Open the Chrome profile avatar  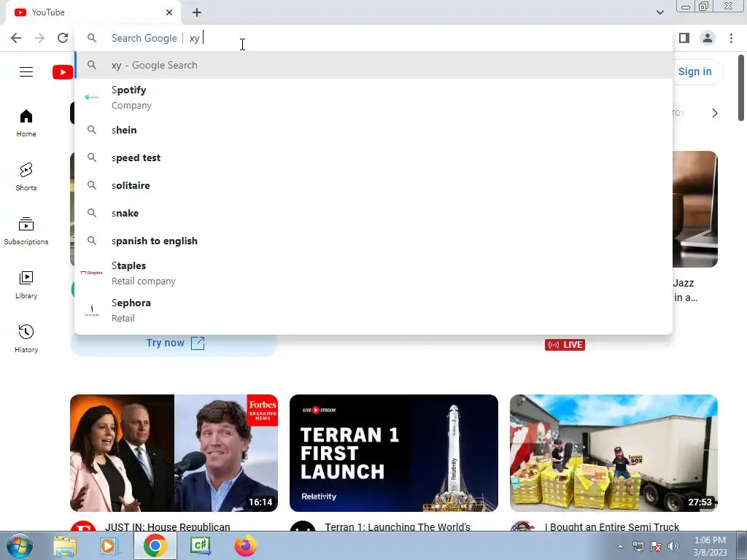pyautogui.click(x=708, y=38)
